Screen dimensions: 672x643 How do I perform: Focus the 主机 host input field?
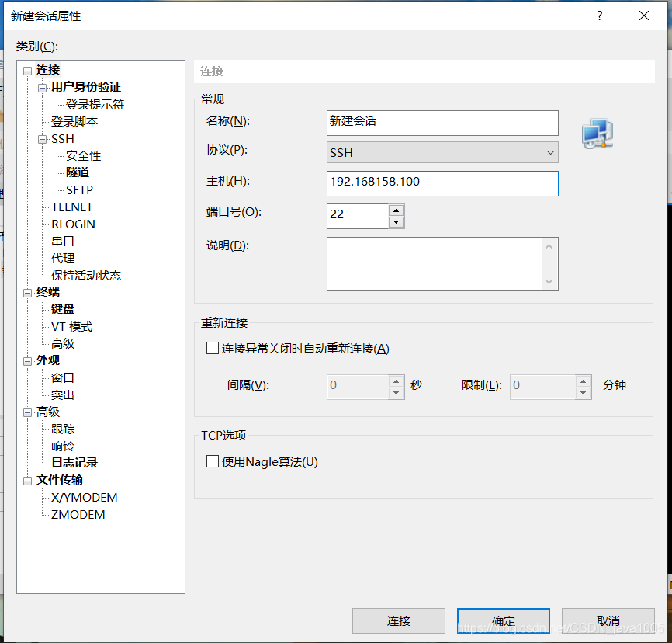(x=442, y=183)
